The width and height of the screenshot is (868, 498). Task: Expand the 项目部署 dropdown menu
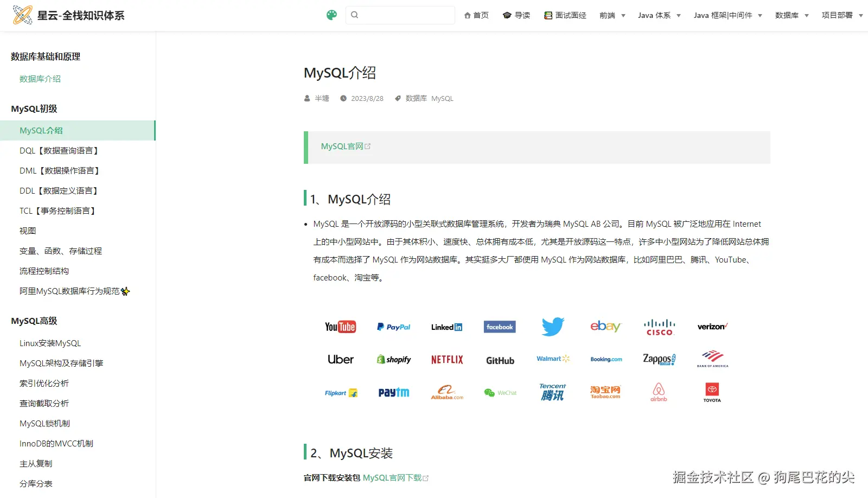pos(842,16)
